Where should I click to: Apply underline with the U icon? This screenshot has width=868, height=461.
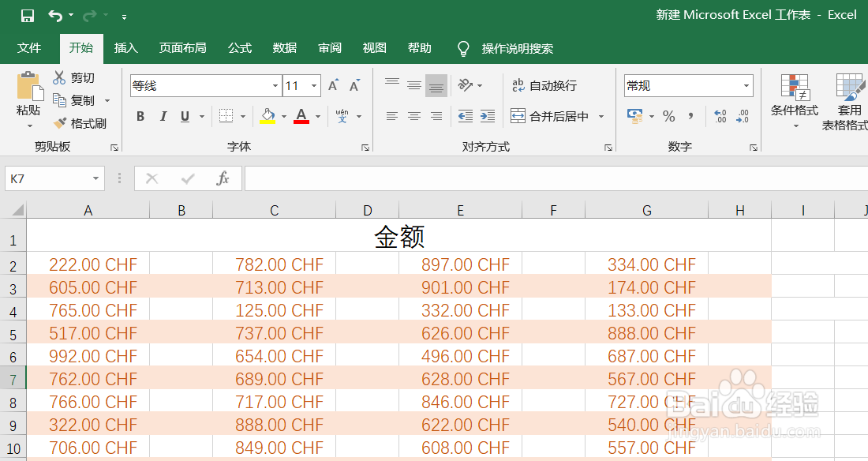coord(182,116)
